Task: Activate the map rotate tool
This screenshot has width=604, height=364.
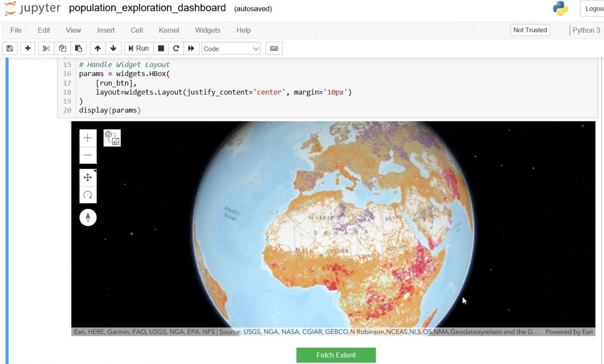Action: pos(88,195)
